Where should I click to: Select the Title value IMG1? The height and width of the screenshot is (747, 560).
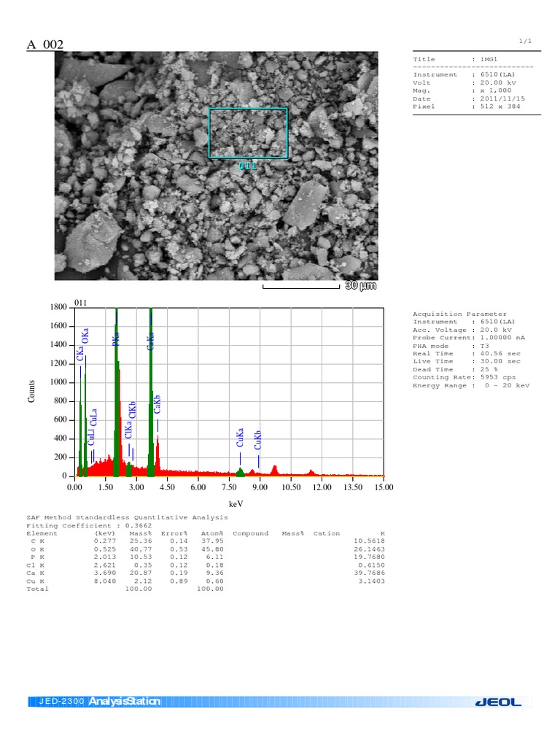489,60
